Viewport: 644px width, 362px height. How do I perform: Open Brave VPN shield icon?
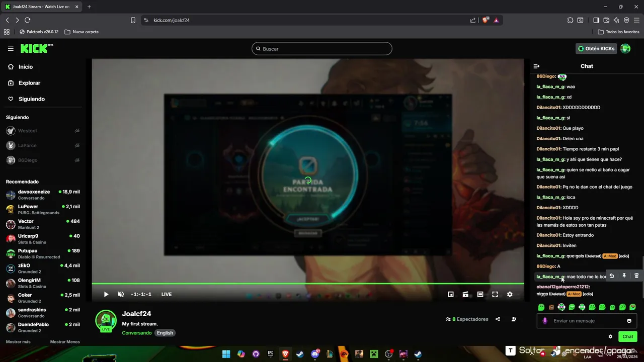[x=626, y=20]
